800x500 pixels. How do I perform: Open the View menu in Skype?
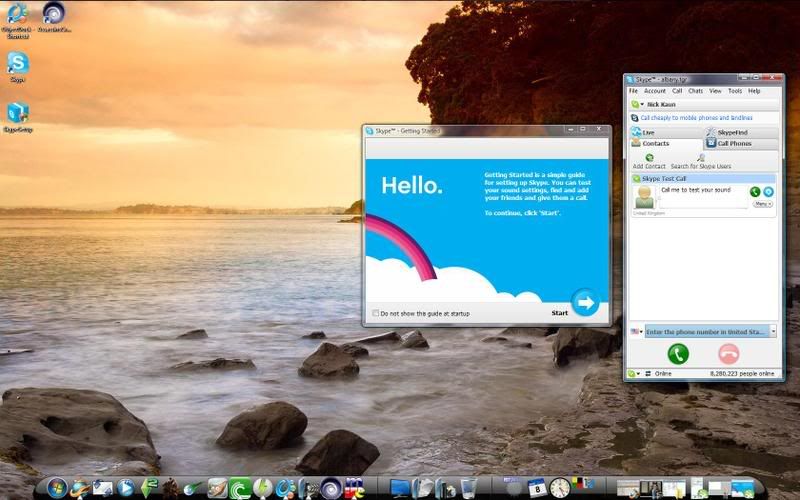[715, 91]
